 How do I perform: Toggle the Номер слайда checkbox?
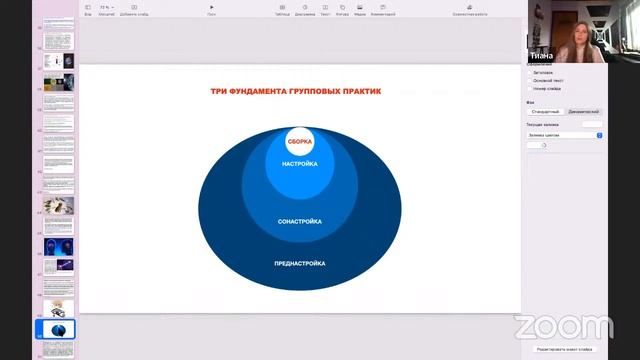pos(530,88)
